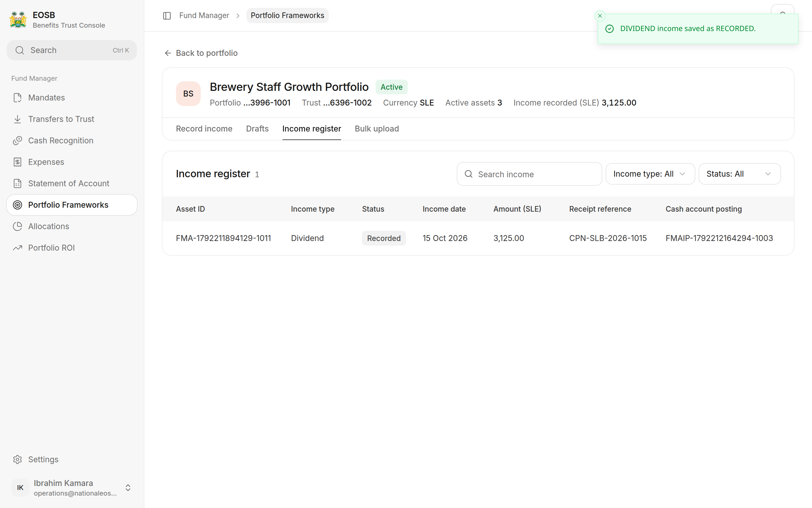
Task: Click the Active status badge
Action: 391,87
